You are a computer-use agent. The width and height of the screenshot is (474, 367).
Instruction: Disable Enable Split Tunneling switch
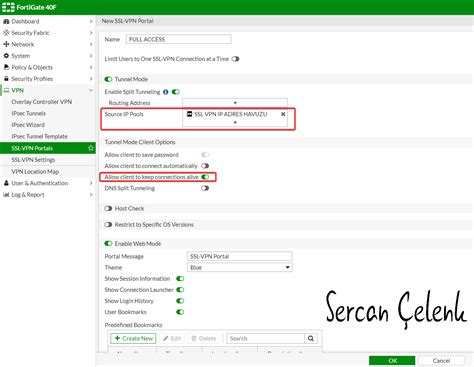(x=176, y=92)
